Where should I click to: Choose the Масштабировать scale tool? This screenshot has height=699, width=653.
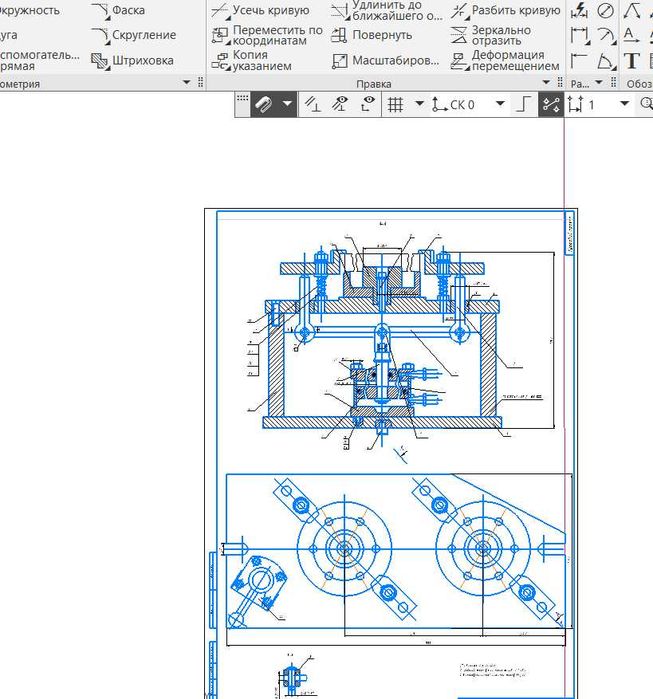click(386, 61)
